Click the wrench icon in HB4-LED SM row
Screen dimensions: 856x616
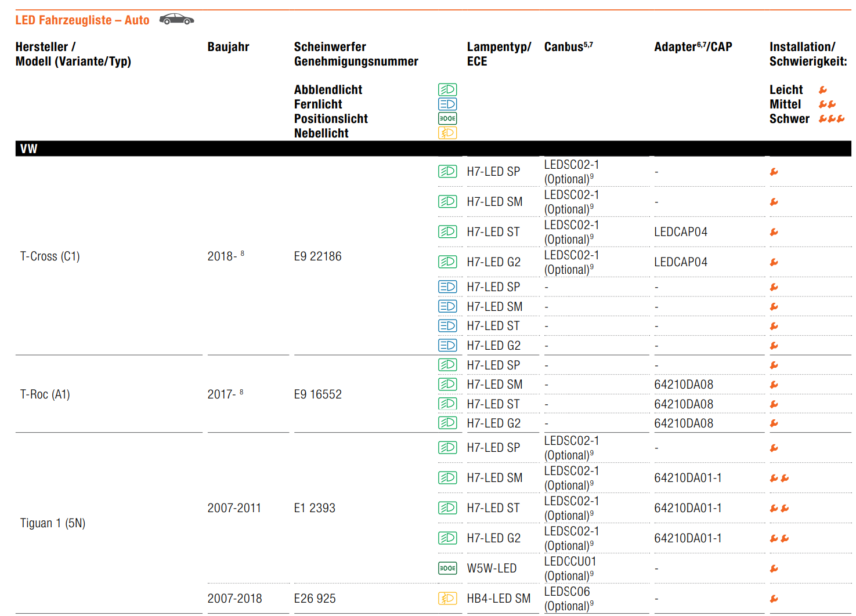click(774, 599)
